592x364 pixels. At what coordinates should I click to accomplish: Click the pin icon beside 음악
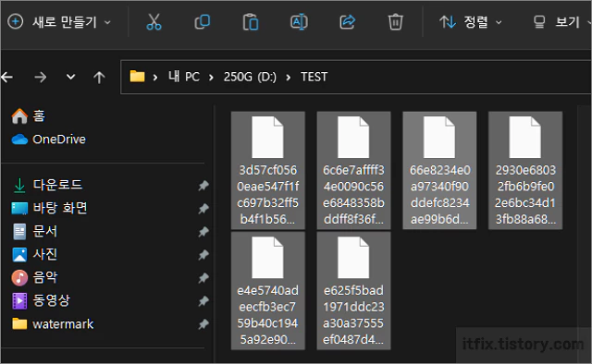tap(203, 278)
